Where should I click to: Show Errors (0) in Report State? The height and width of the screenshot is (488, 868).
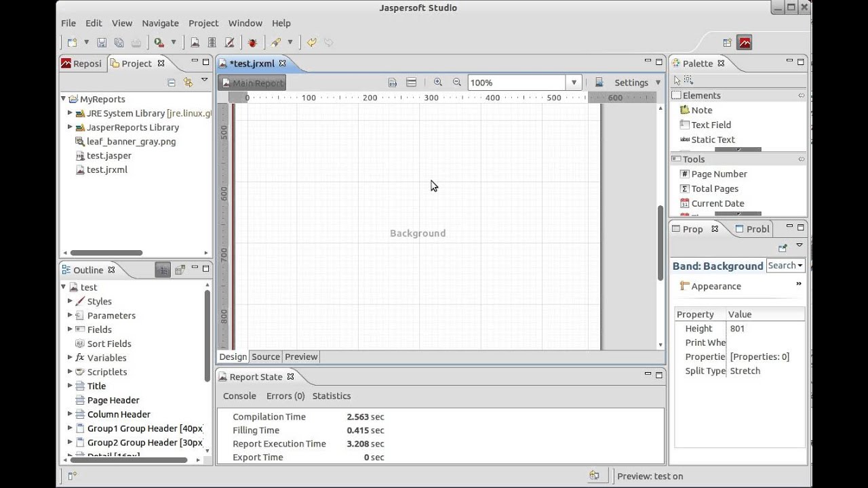click(x=285, y=396)
